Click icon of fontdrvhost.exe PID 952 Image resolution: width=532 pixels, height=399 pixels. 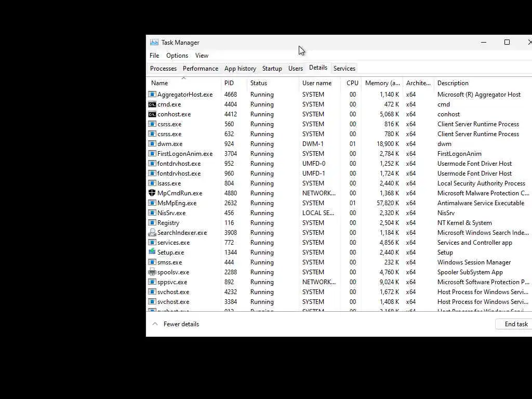point(152,163)
